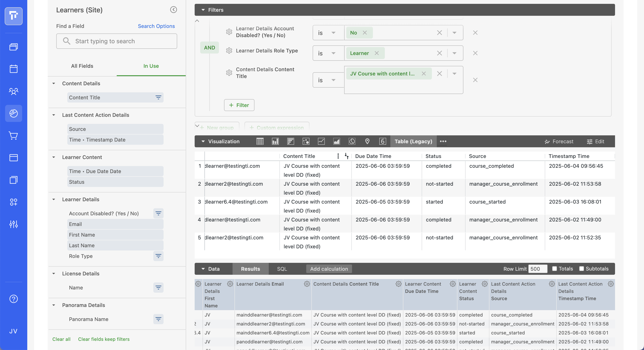Enable the Totals checkbox
Image resolution: width=644 pixels, height=350 pixels.
tap(555, 268)
